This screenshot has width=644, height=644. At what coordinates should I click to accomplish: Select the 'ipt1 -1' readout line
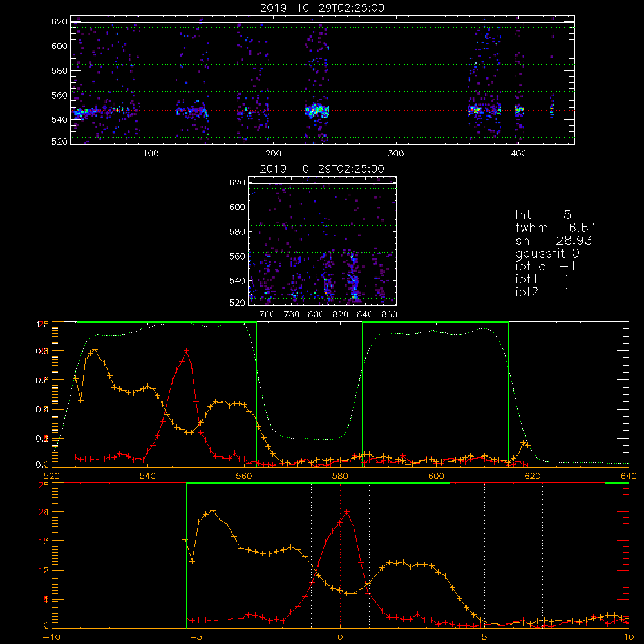pos(542,279)
